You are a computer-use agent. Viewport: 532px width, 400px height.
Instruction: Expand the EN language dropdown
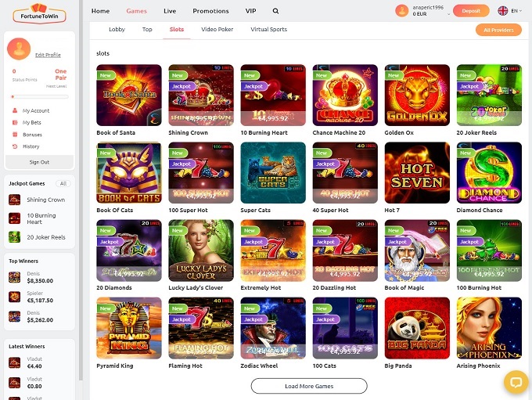(x=509, y=11)
